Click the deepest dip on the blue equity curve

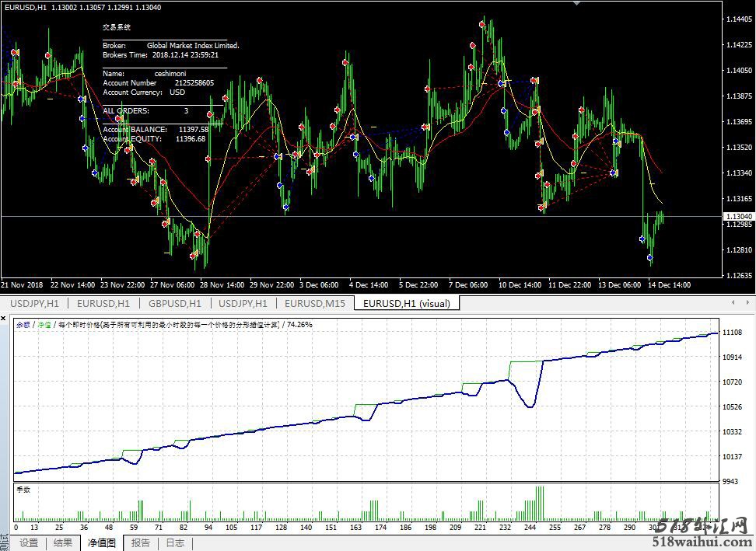[x=530, y=406]
